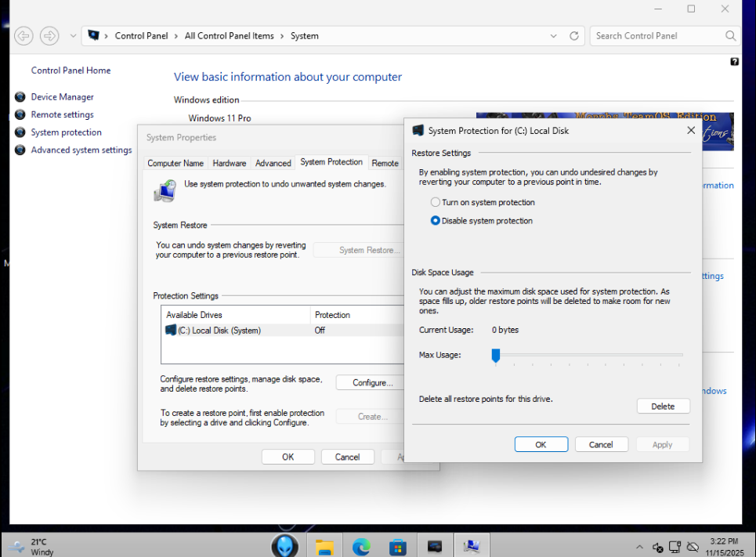Select Disable system protection option
Screen dimensions: 756x557
436,221
